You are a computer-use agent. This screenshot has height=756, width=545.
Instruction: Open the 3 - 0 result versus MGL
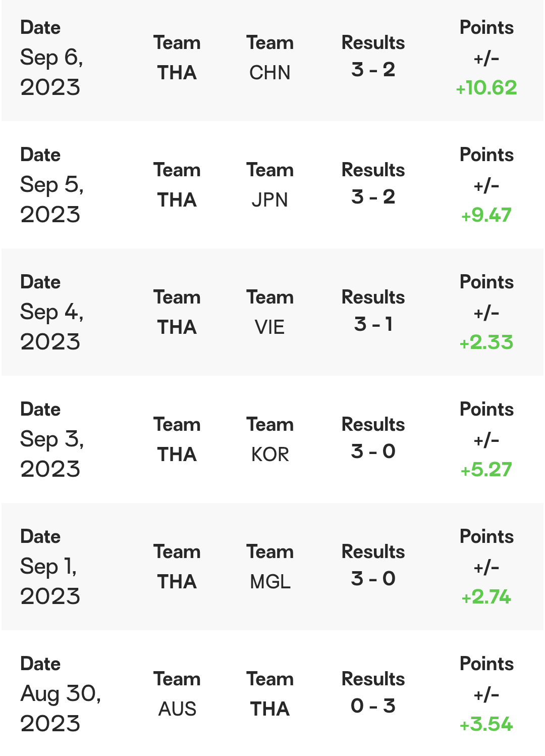373,579
